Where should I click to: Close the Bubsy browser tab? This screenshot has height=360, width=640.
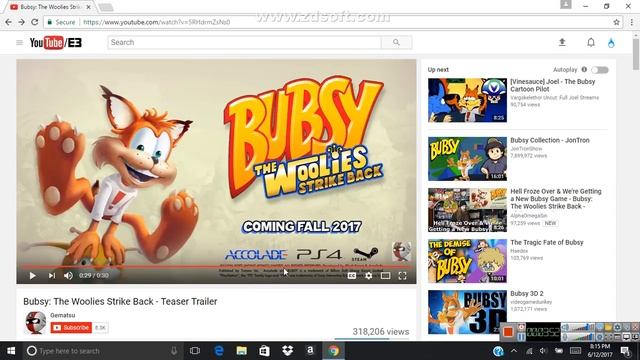(x=89, y=7)
